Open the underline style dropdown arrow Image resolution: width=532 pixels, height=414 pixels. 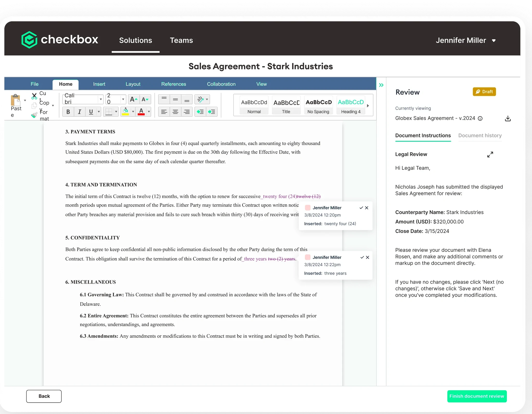pos(99,112)
